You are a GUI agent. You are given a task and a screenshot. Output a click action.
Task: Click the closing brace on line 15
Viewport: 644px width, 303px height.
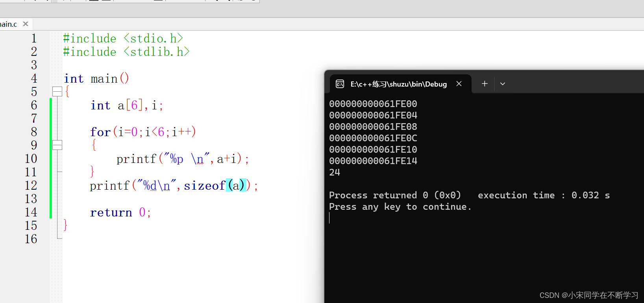65,225
